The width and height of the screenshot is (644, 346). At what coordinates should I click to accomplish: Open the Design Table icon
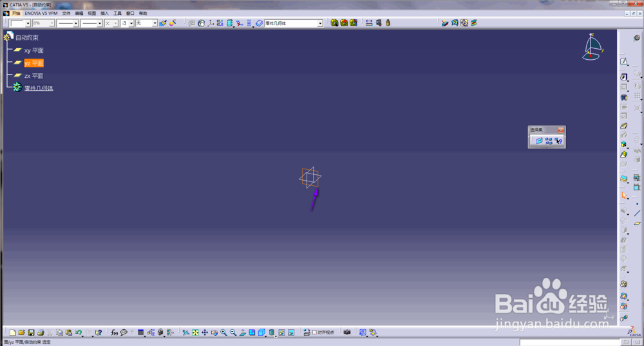tap(141, 332)
